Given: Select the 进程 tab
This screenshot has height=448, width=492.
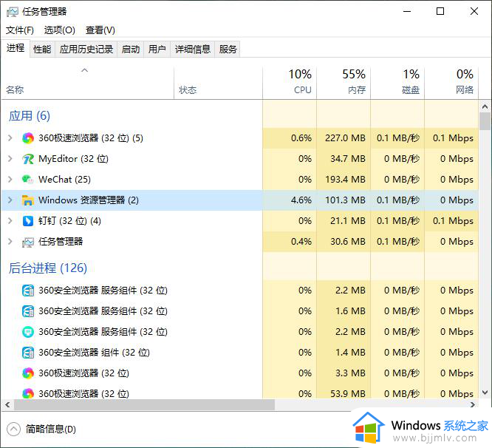Looking at the screenshot, I should coord(16,48).
